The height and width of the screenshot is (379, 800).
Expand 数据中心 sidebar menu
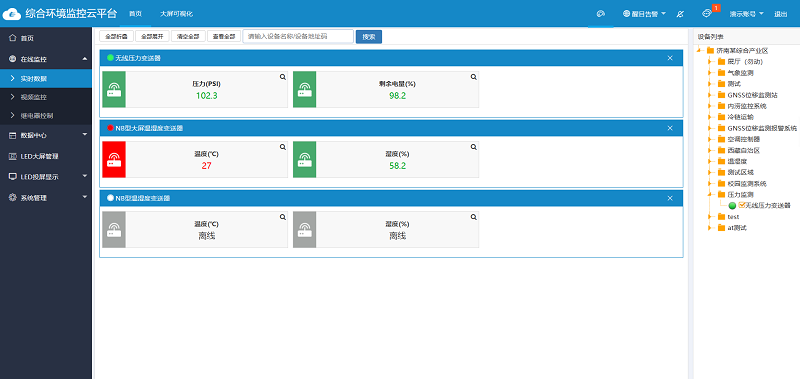point(46,136)
